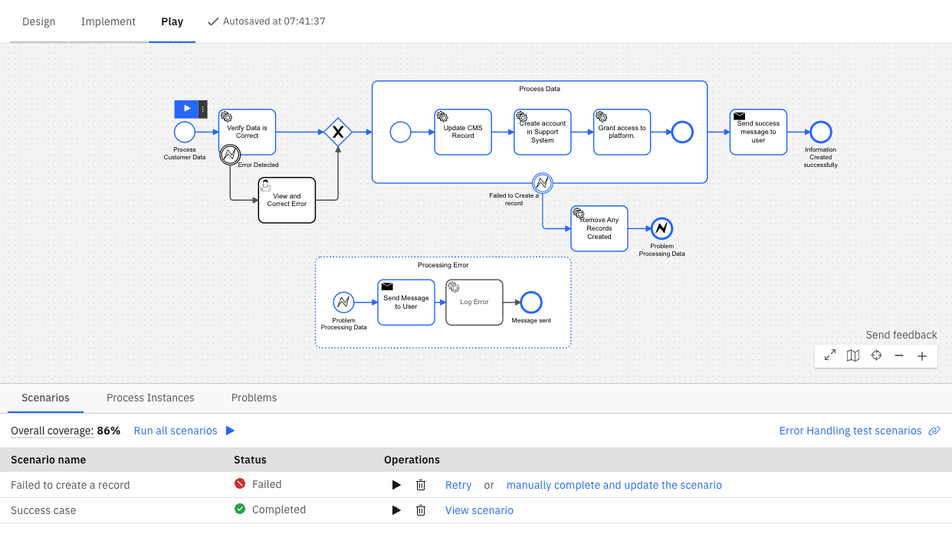The image size is (952, 560).
Task: Reset viewport with the crosshair icon
Action: [876, 355]
